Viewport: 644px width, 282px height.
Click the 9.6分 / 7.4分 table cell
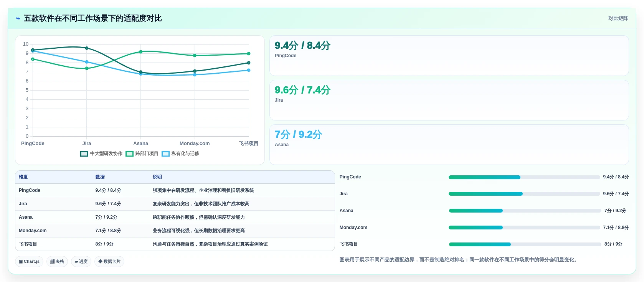(108, 204)
